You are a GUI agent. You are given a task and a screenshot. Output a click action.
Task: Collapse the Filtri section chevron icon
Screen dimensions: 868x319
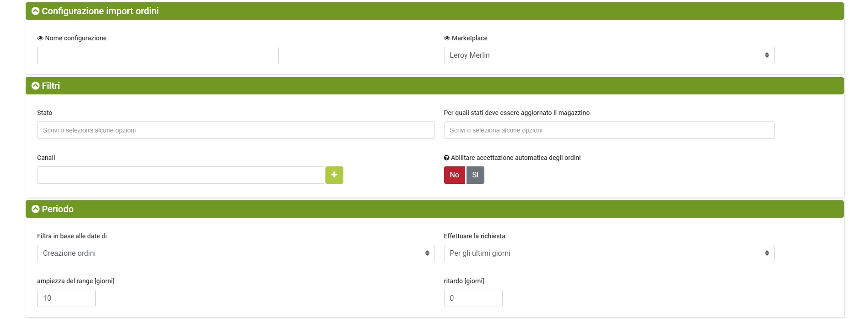(x=35, y=86)
